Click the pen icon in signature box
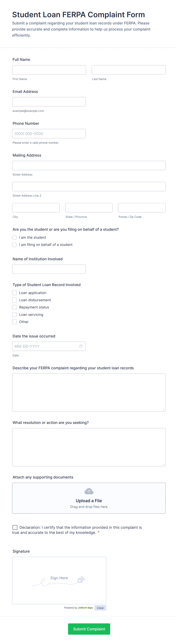The height and width of the screenshot is (644, 176). [x=81, y=580]
